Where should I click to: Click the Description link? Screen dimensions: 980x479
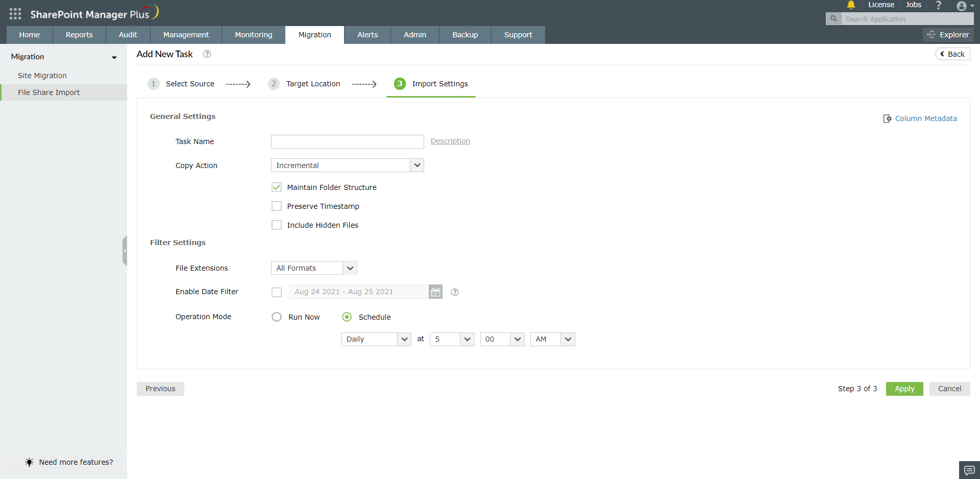[x=450, y=141]
